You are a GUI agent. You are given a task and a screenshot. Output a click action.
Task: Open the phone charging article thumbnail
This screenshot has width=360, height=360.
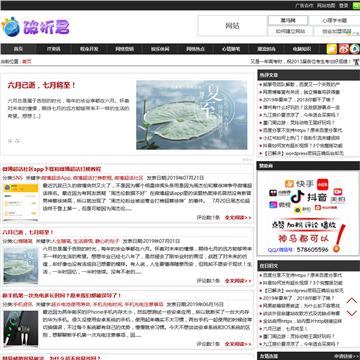(x=21, y=328)
